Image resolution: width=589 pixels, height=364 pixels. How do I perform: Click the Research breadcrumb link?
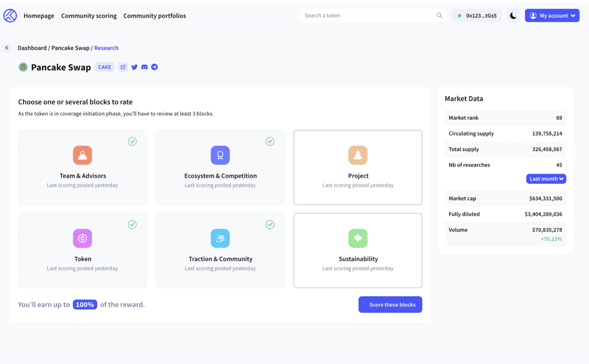coord(106,48)
